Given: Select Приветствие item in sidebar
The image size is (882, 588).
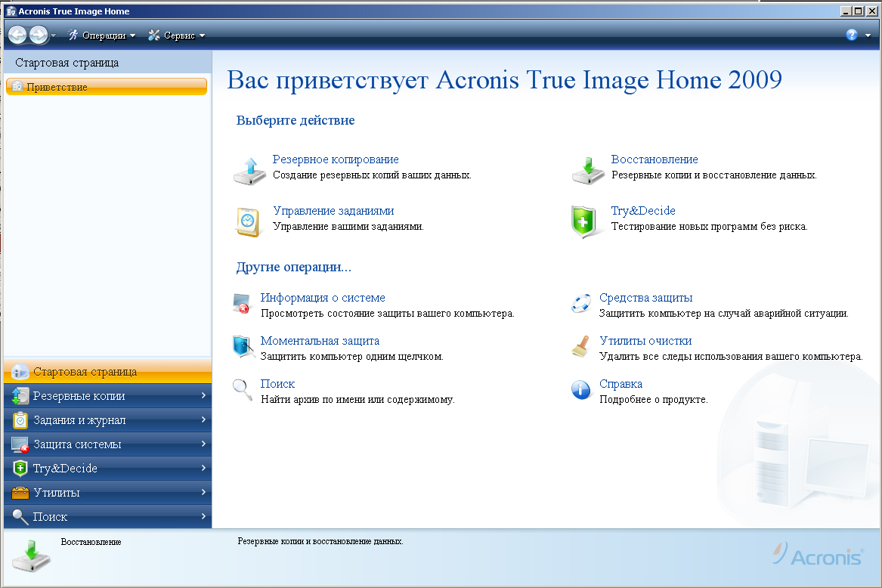Looking at the screenshot, I should click(107, 87).
